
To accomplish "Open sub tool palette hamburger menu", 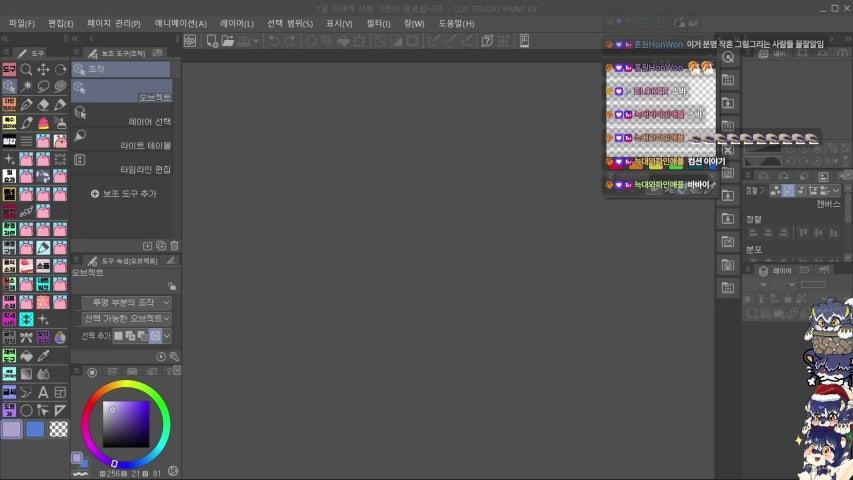I will [76, 53].
